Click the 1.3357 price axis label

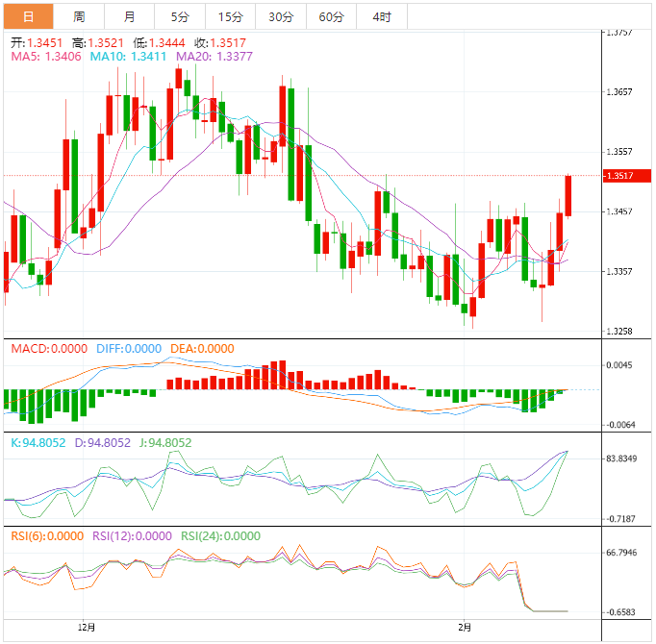click(619, 271)
